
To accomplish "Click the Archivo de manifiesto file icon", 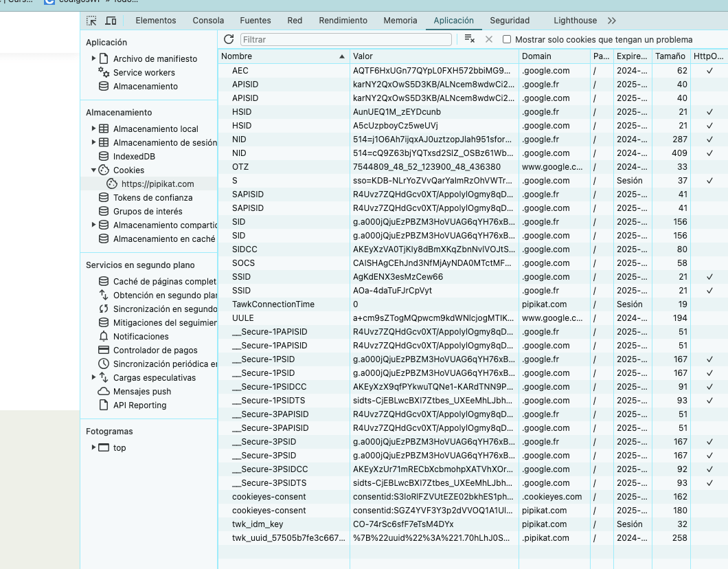I will point(104,58).
